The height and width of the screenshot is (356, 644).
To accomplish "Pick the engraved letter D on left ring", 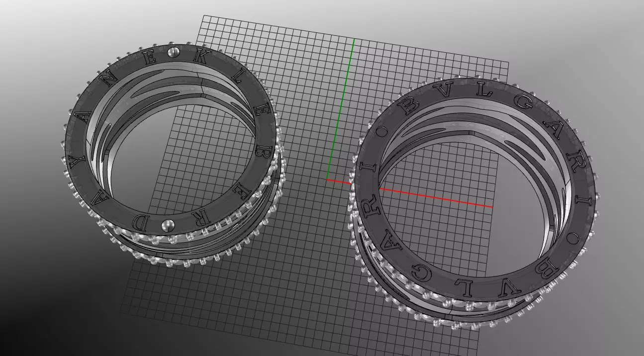I will [x=142, y=222].
